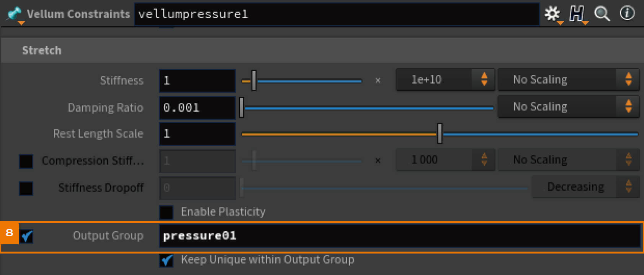
Task: Click the Vellum Constraints title text
Action: coord(78,14)
